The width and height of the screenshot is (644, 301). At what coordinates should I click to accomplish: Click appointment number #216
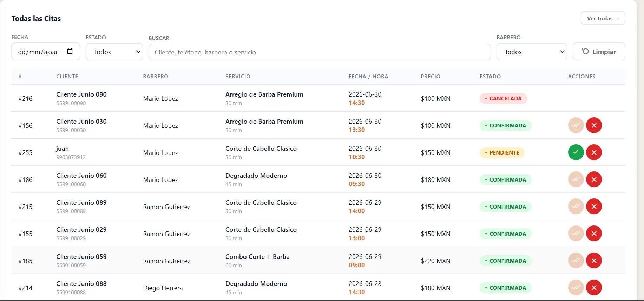pos(25,98)
